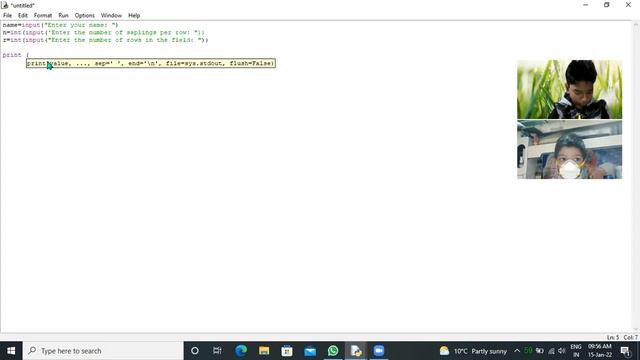This screenshot has width=640, height=360.
Task: Switch to Python IDLE taskbar icon
Action: [x=356, y=351]
